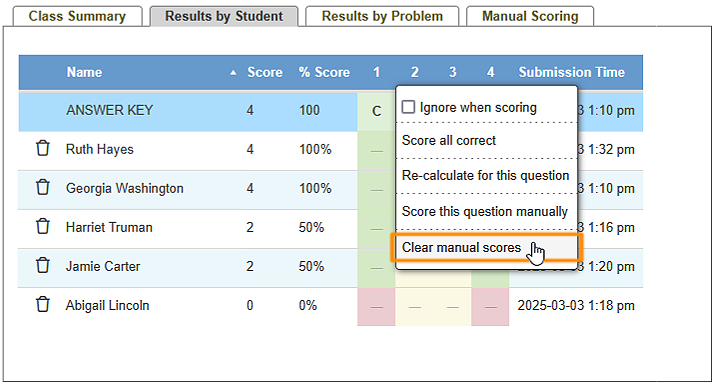The width and height of the screenshot is (717, 388).
Task: Click the Answer Key cell showing C
Action: 376,111
